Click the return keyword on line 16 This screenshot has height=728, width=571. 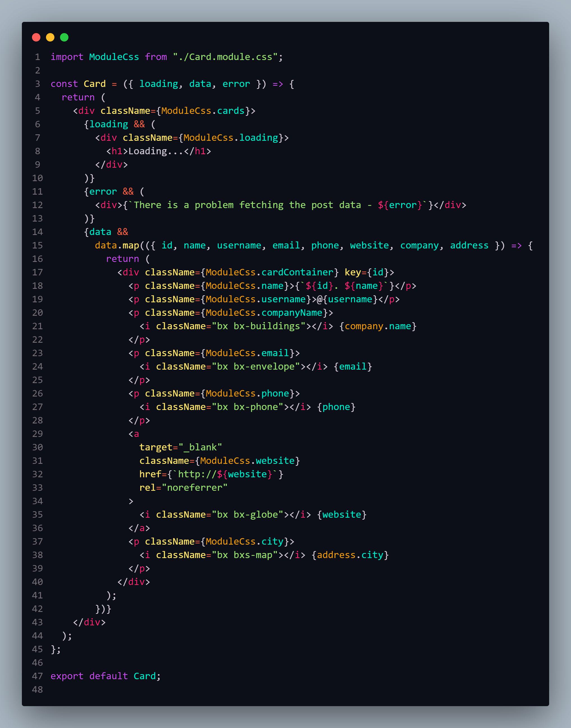tap(122, 259)
